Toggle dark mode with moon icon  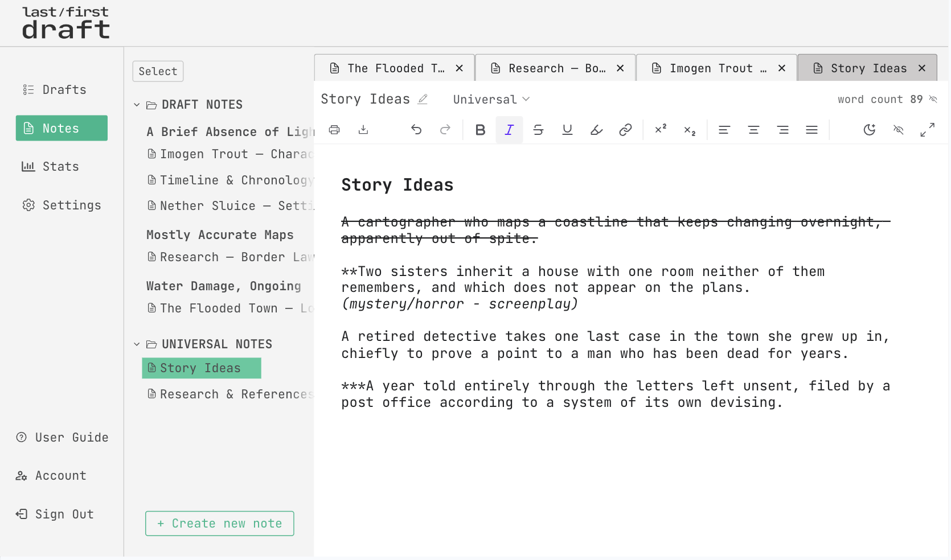point(870,130)
